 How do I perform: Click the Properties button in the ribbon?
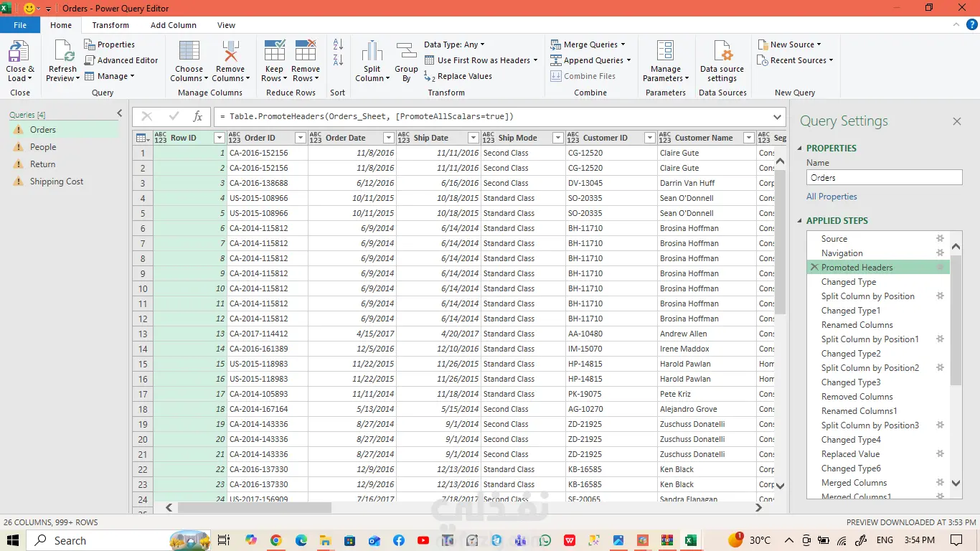pos(109,44)
